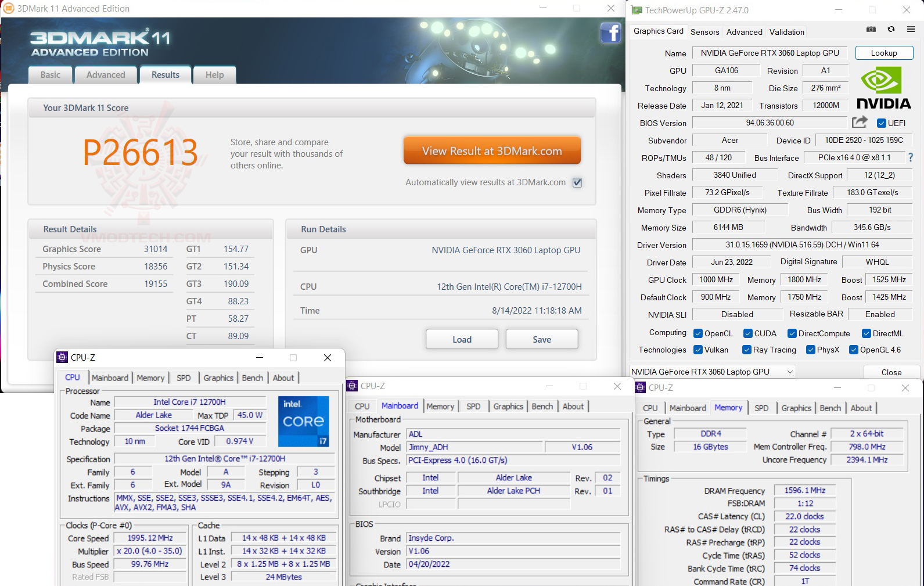The image size is (924, 586).
Task: Click the DRAM Frequency value 1596.1 MHz
Action: pos(805,491)
